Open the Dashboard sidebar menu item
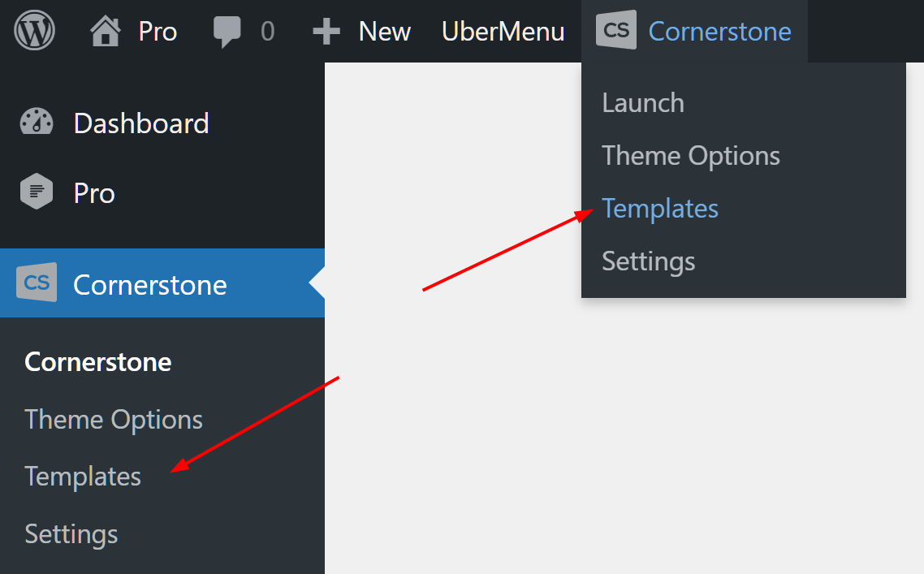The height and width of the screenshot is (574, 924). coord(140,123)
